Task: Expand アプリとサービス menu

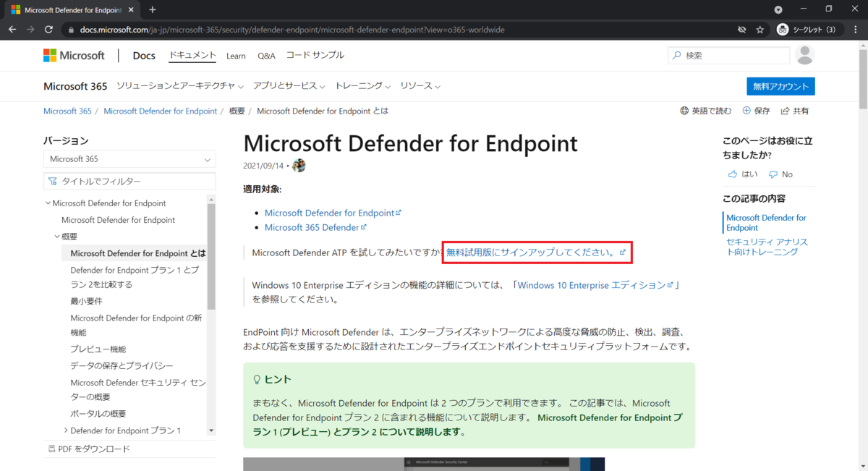Action: (289, 86)
